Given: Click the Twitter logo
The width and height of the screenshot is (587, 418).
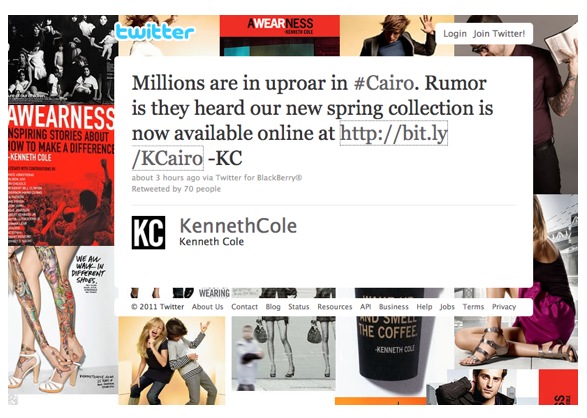Looking at the screenshot, I should point(155,32).
